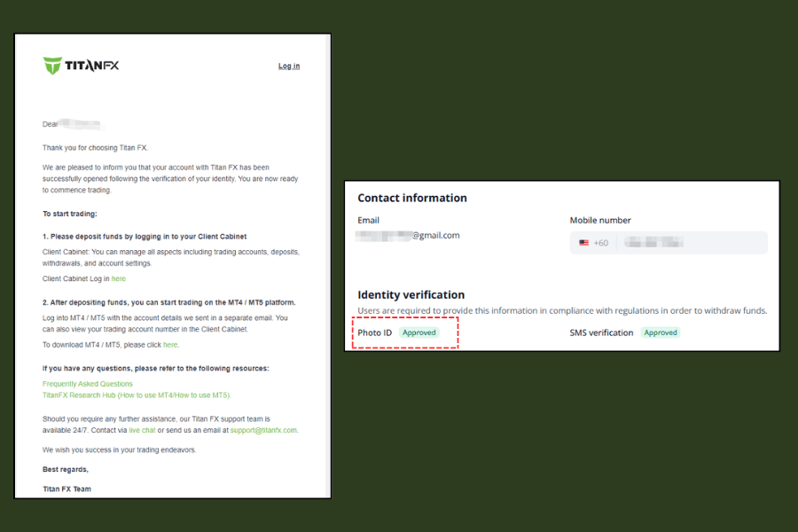Open the MT4 / MT5 download 'here' link
This screenshot has width=798, height=532.
click(170, 345)
